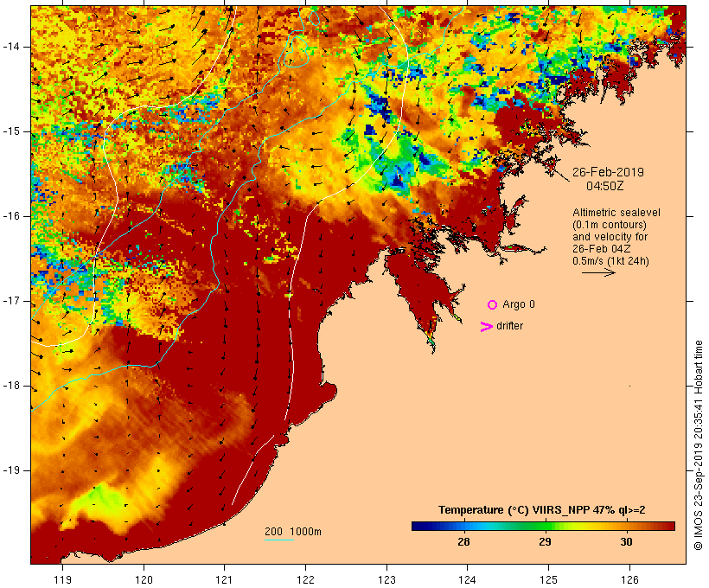Click the 'and velocity for' text line
The height and width of the screenshot is (588, 709).
pyautogui.click(x=610, y=237)
